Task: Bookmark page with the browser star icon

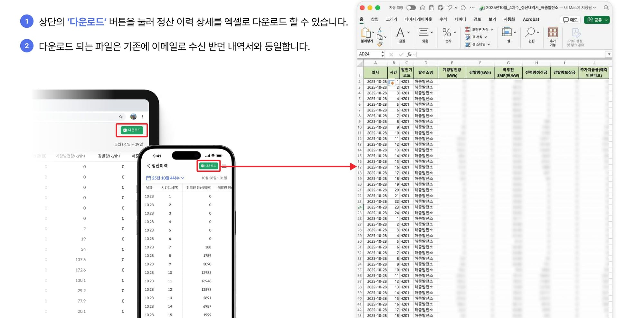Action: (121, 117)
